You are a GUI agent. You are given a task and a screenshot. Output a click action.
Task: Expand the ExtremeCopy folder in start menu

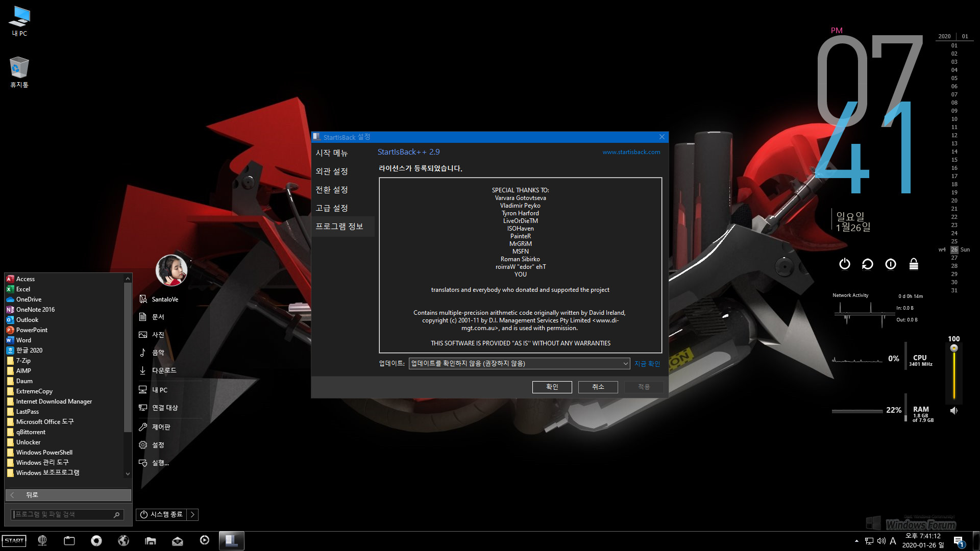pos(64,391)
